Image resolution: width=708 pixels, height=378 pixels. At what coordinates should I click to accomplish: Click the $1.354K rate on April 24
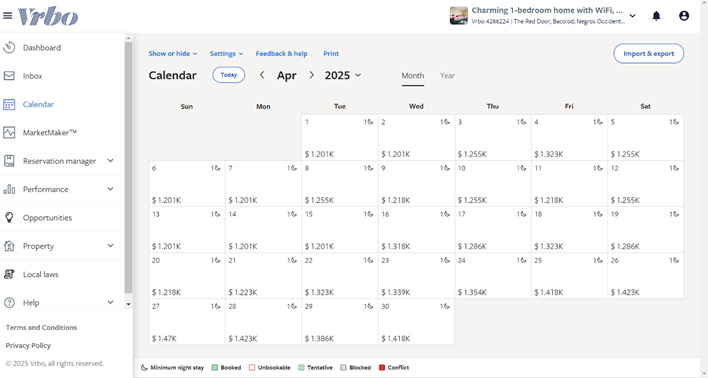pyautogui.click(x=472, y=293)
